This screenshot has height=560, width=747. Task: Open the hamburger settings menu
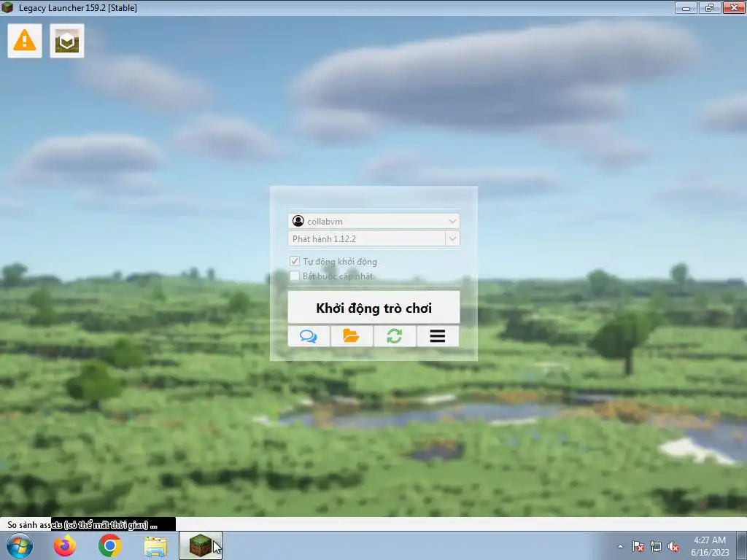coord(438,336)
